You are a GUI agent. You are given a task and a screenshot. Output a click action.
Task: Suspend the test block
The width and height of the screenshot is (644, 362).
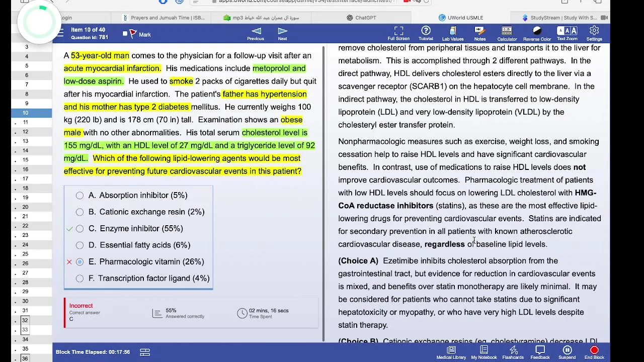click(567, 352)
